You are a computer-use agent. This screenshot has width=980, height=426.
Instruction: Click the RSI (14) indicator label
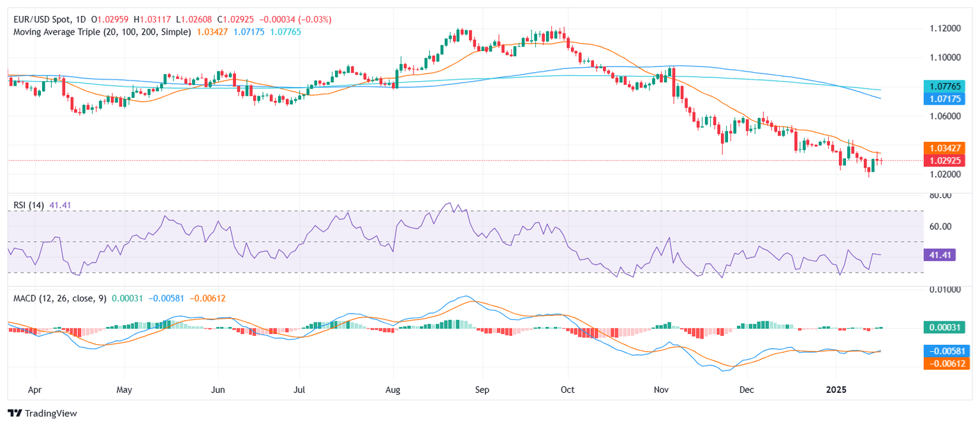tap(28, 205)
